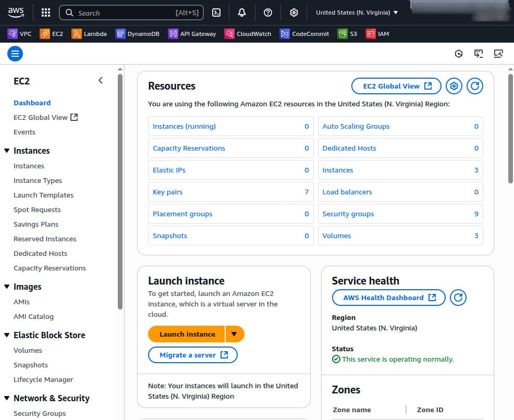Launch AWS CloudShell from the top bar
Viewport: 514px width, 420px height.
[216, 13]
